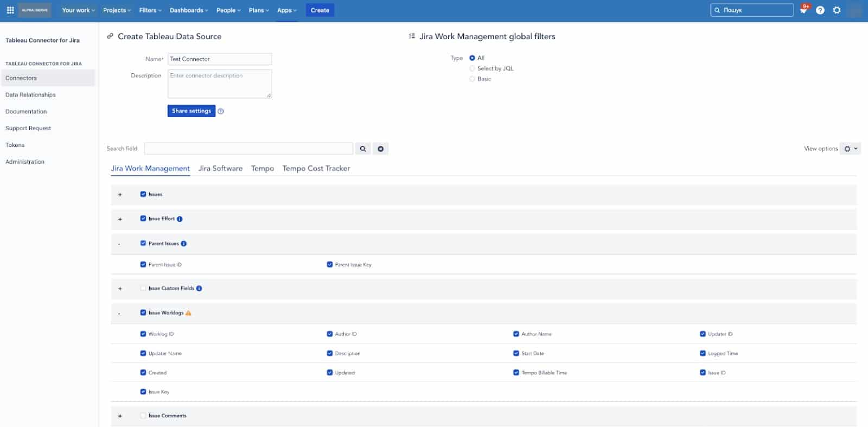Screen dimensions: 868x427
Task: Open the app switcher grid icon
Action: (x=10, y=10)
